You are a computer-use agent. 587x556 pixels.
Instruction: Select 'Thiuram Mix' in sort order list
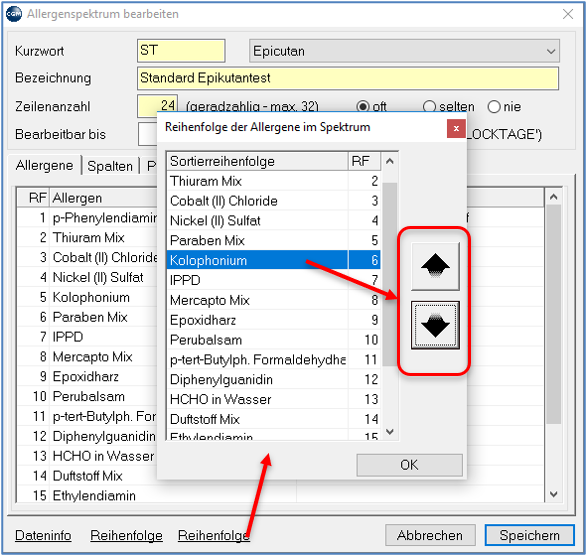274,181
